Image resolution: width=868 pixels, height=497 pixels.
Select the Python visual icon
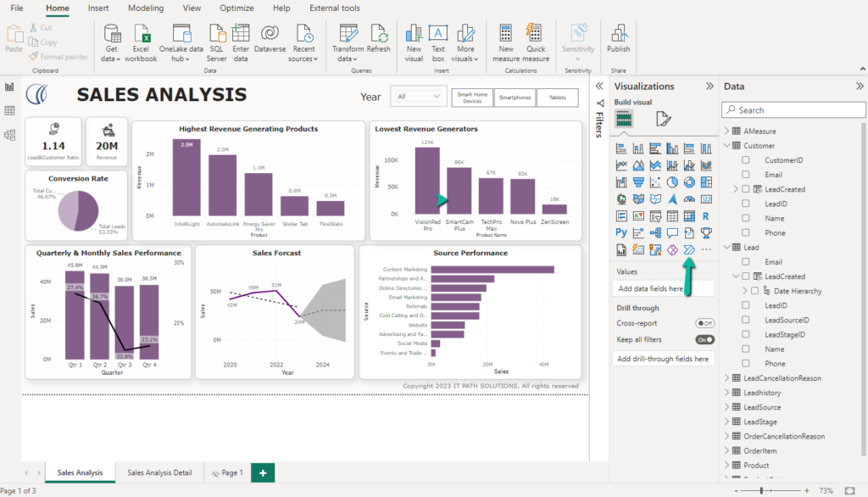click(x=622, y=232)
